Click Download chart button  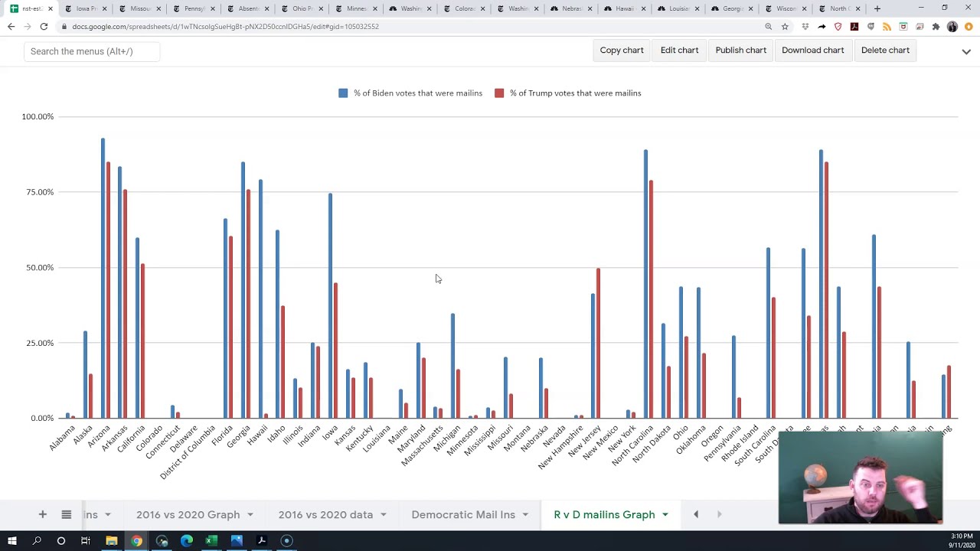(813, 51)
